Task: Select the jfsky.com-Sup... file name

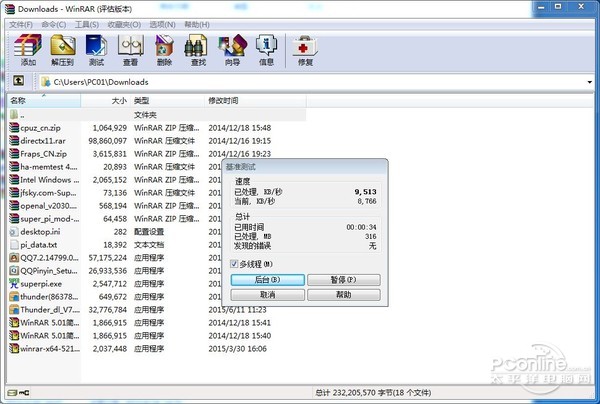Action: coord(49,193)
